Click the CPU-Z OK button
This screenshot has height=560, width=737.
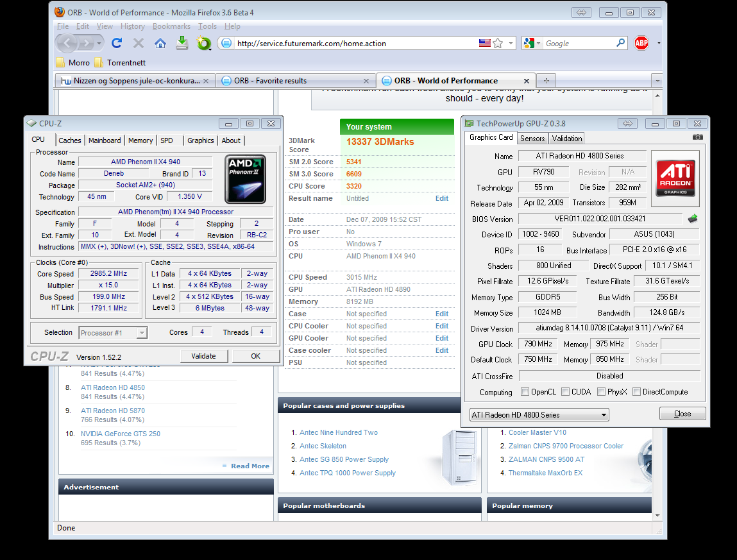point(255,356)
